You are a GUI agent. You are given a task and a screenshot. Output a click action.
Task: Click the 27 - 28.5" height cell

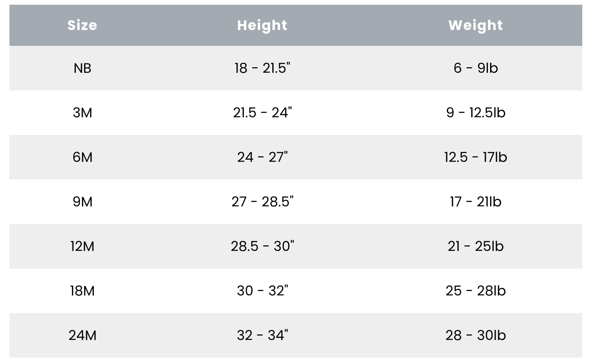[x=262, y=202]
